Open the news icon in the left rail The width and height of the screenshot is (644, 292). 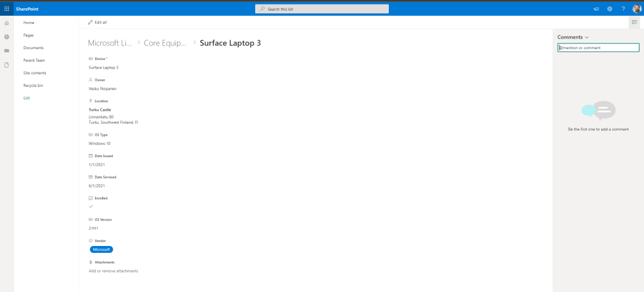point(7,50)
